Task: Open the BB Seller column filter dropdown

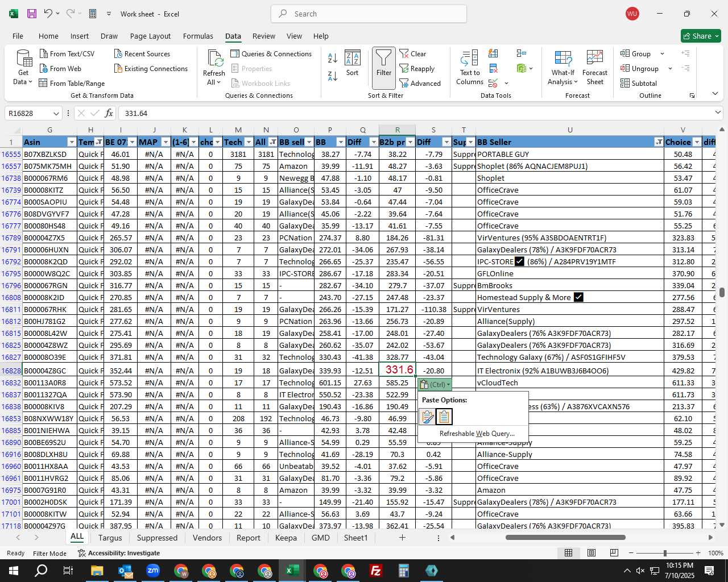Action: (659, 142)
